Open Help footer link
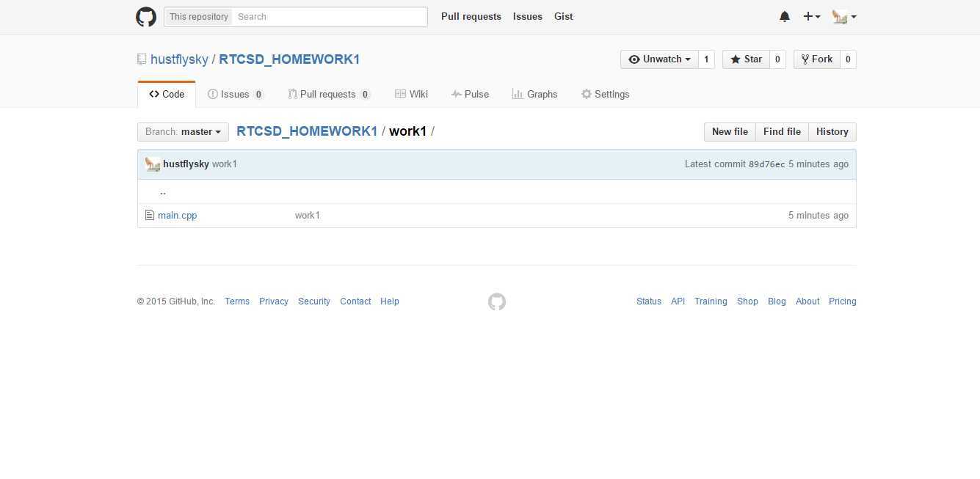 click(x=390, y=301)
